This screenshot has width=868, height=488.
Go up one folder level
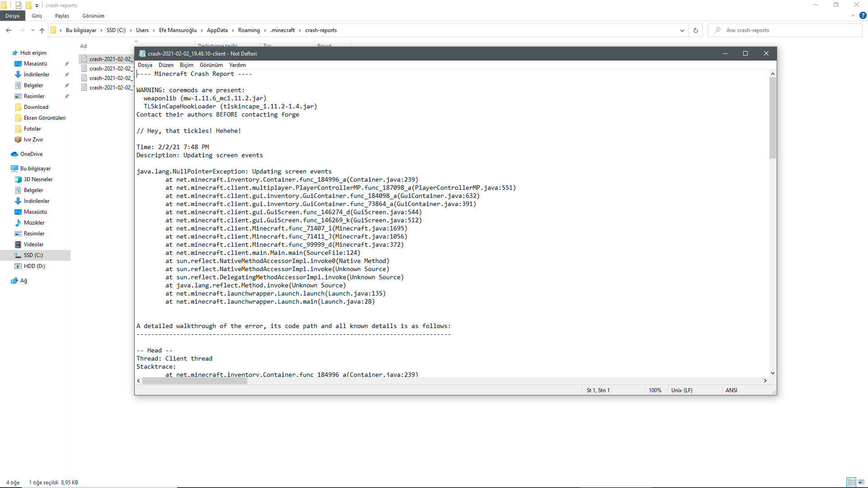[42, 30]
